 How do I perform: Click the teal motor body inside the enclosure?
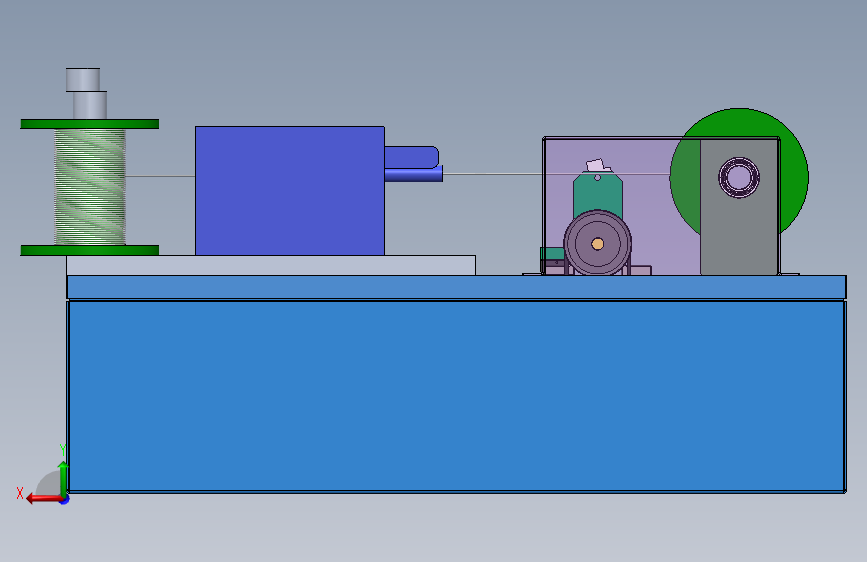(x=598, y=194)
